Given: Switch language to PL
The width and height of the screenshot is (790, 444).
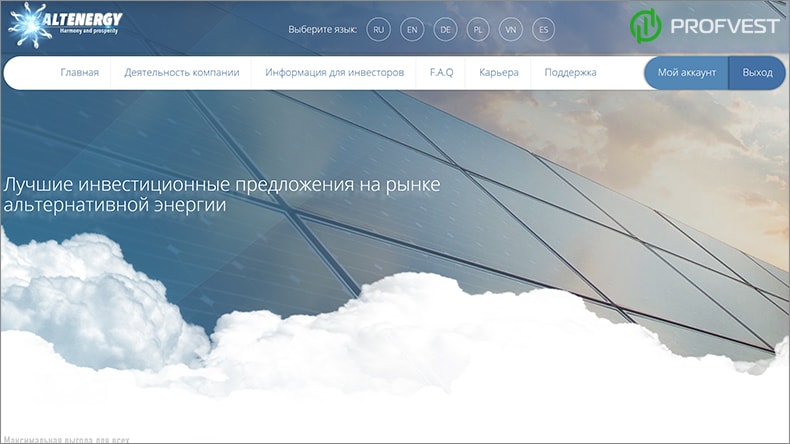Looking at the screenshot, I should 478,30.
